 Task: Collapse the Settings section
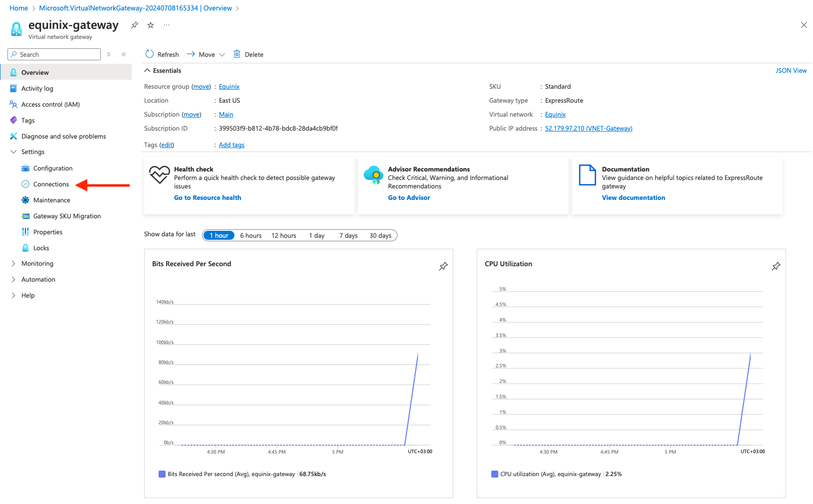click(x=13, y=152)
